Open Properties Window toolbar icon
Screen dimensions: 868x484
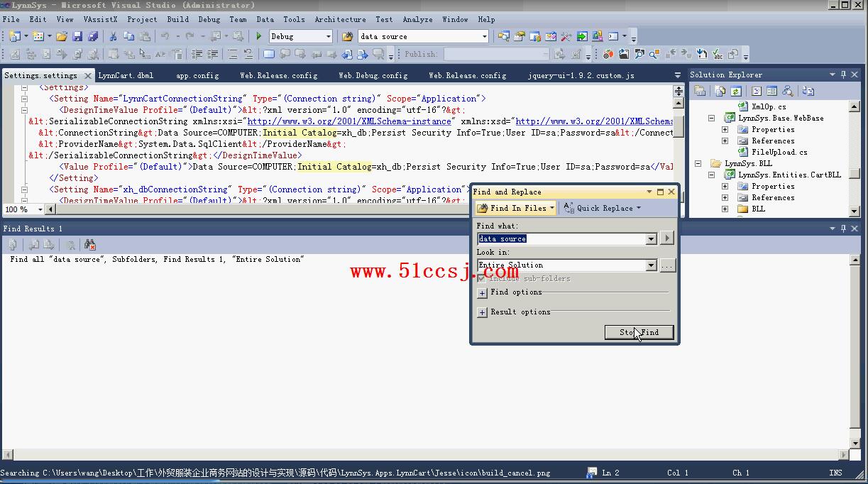coord(520,36)
